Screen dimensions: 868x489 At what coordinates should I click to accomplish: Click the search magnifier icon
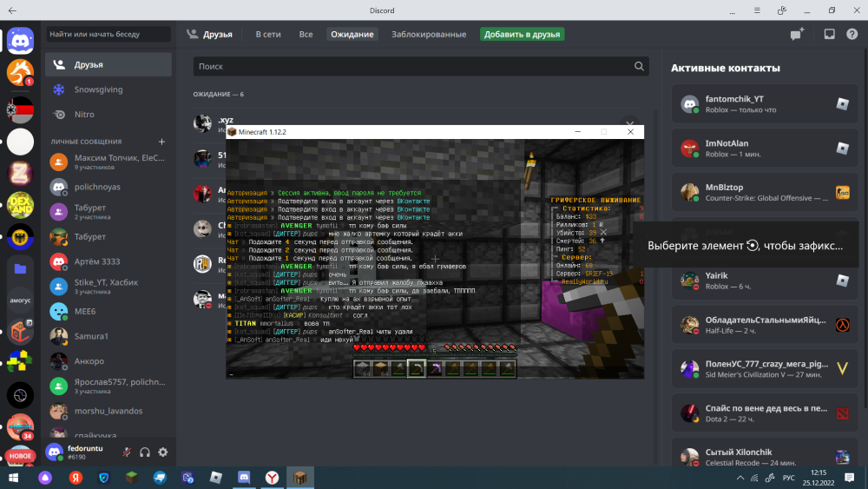click(639, 67)
